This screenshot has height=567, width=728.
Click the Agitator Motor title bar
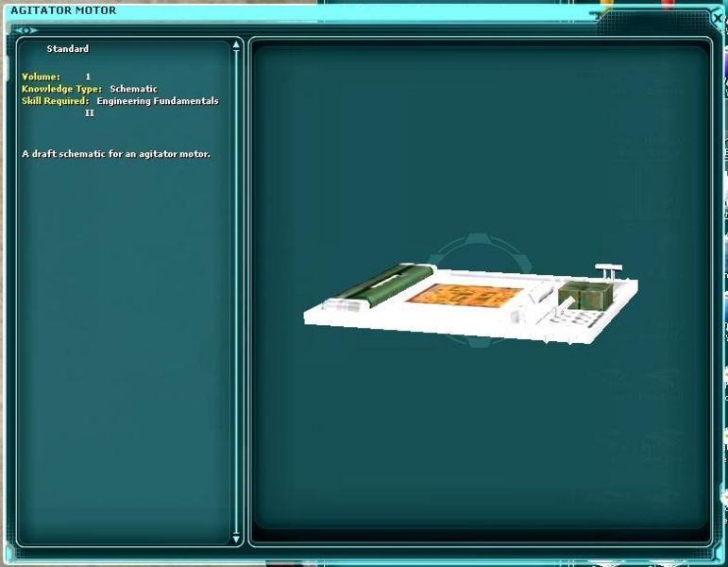coord(283,11)
